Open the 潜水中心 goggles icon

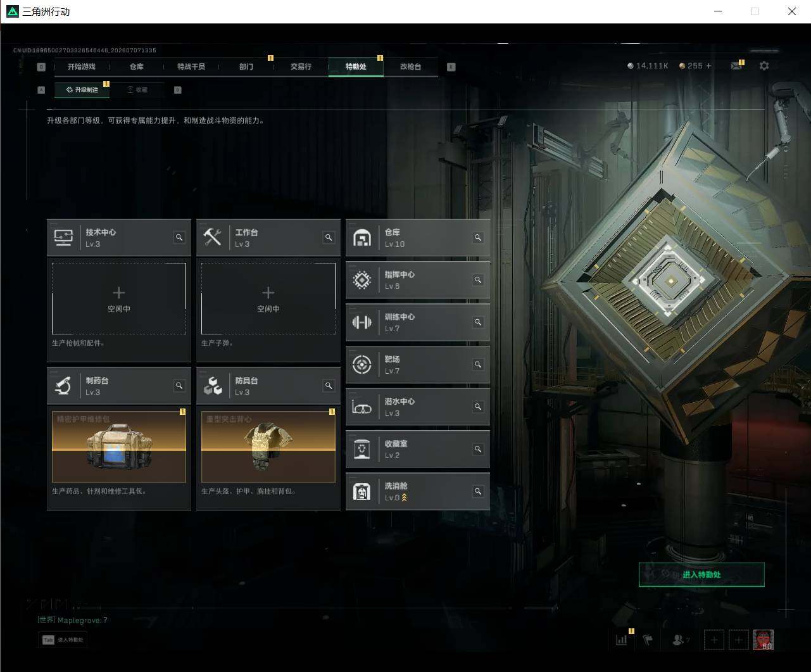pyautogui.click(x=361, y=407)
